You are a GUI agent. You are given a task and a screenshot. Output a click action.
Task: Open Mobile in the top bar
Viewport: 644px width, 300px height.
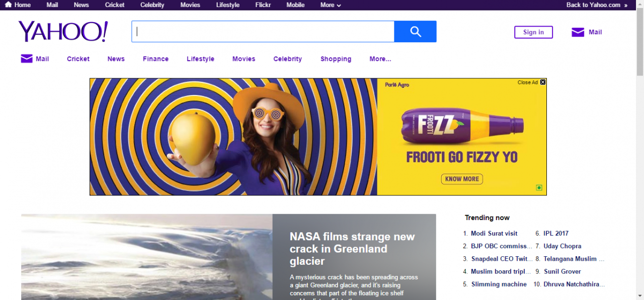coord(295,5)
